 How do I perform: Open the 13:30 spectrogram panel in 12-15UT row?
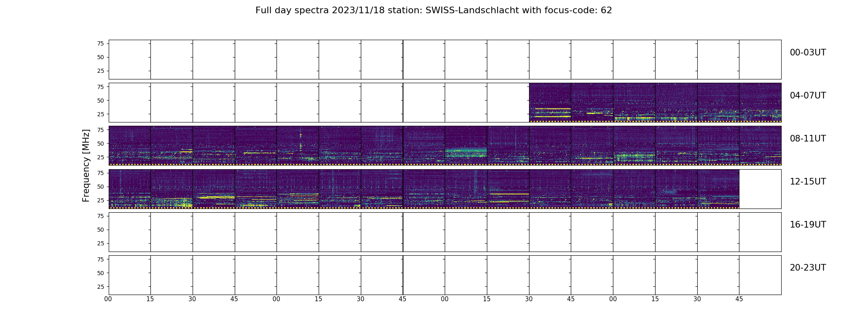[382, 189]
